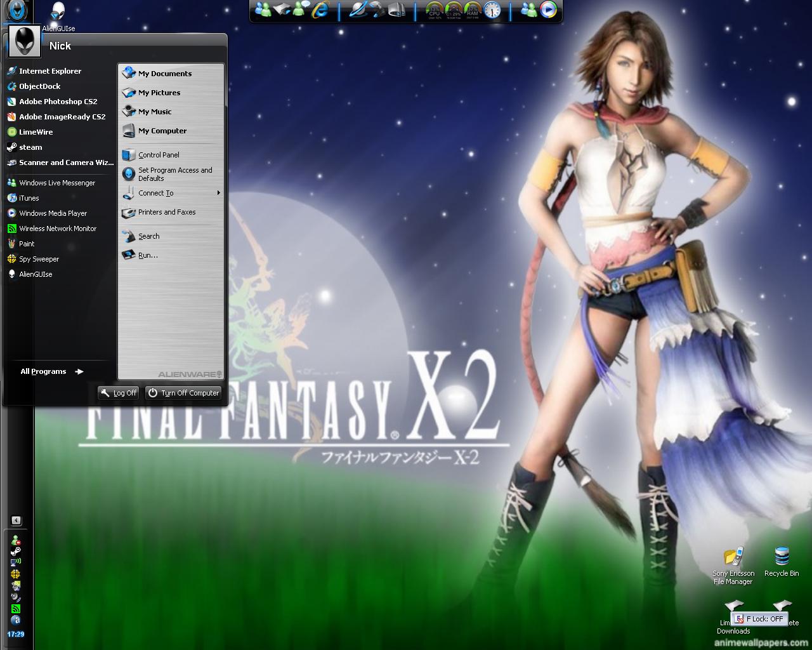Click the yellow Spy Sweeper tray icon
This screenshot has height=650, width=812.
[x=16, y=574]
